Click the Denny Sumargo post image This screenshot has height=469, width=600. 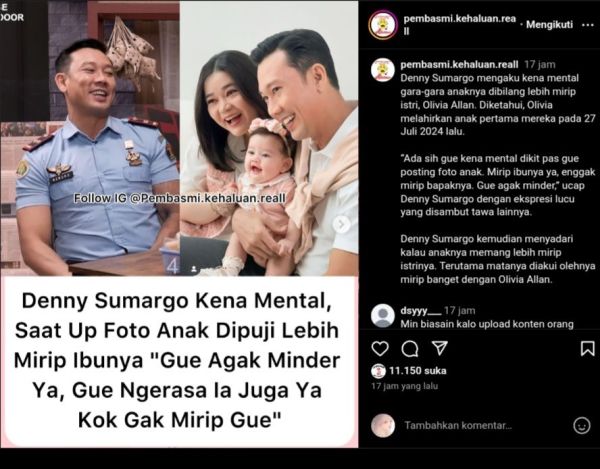point(179,223)
